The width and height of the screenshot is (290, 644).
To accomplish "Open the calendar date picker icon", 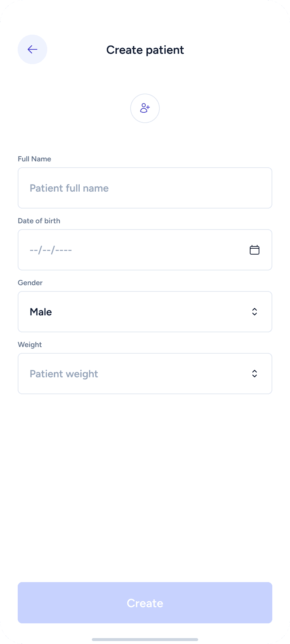I will [x=255, y=250].
